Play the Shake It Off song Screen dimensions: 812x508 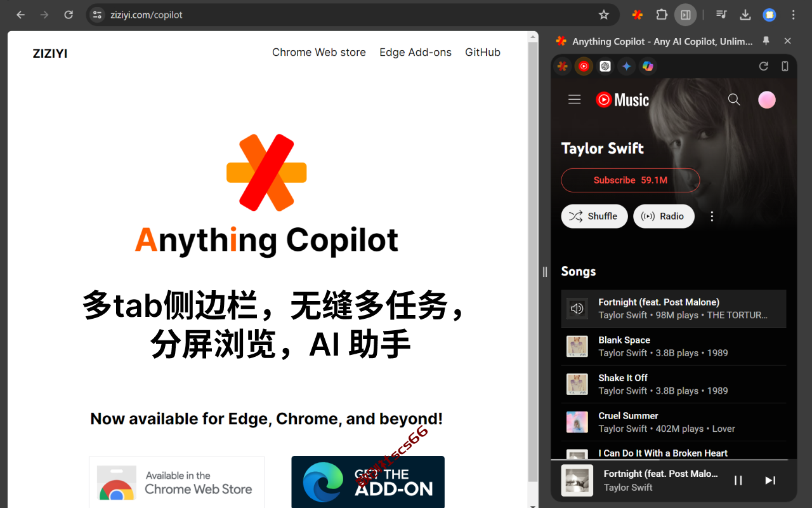[674, 384]
